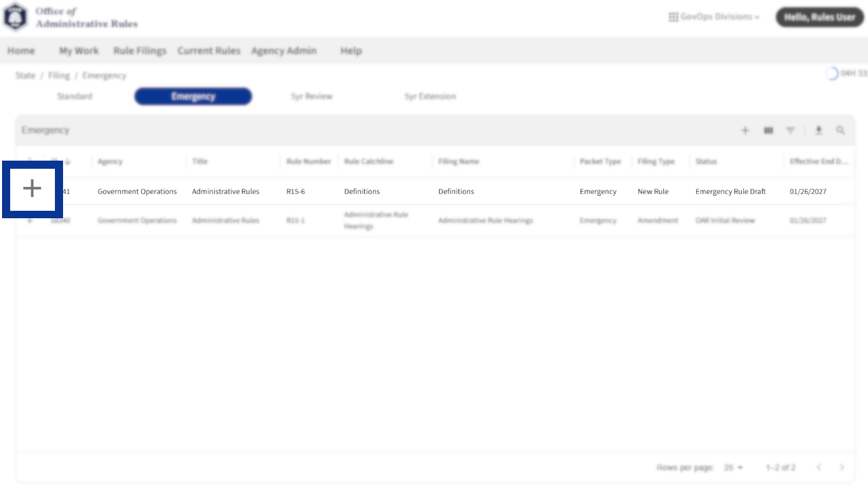Image resolution: width=868 pixels, height=488 pixels.
Task: Download the Emergency table data
Action: point(818,130)
